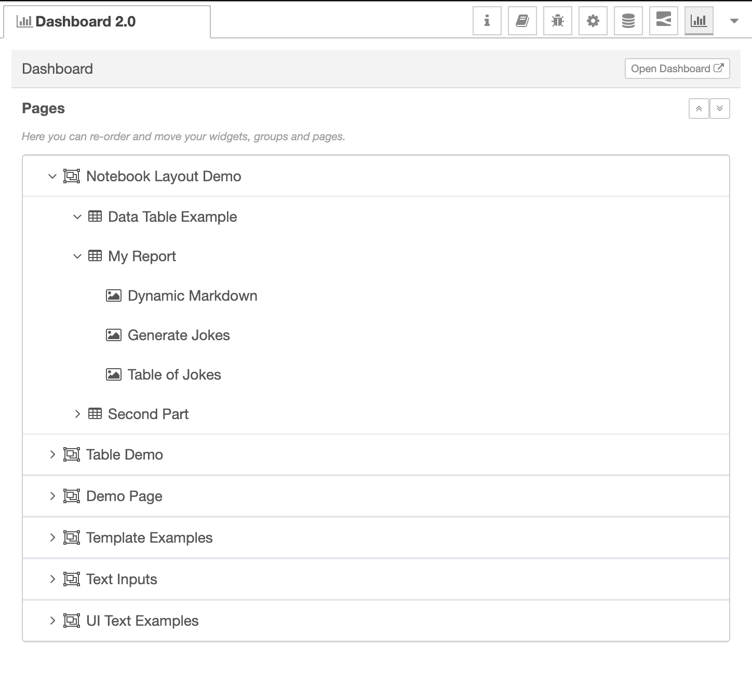The image size is (752, 700).
Task: Collapse the My Report group chevron
Action: click(77, 256)
